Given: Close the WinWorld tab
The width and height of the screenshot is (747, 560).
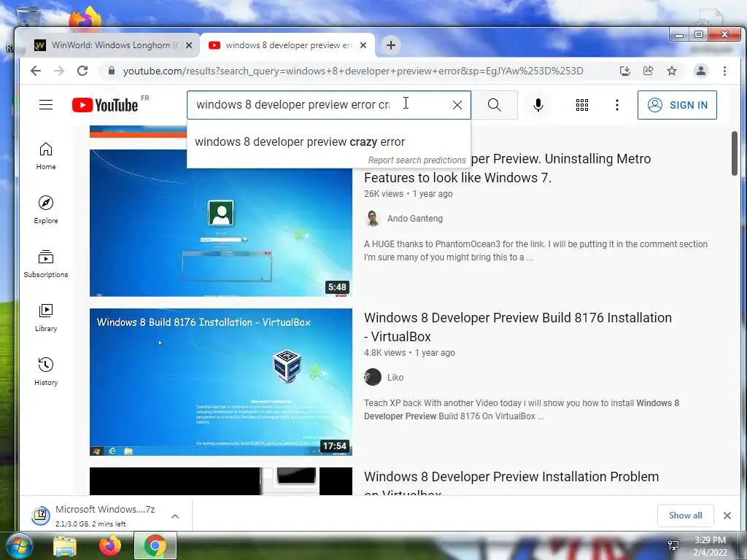Looking at the screenshot, I should pos(189,45).
